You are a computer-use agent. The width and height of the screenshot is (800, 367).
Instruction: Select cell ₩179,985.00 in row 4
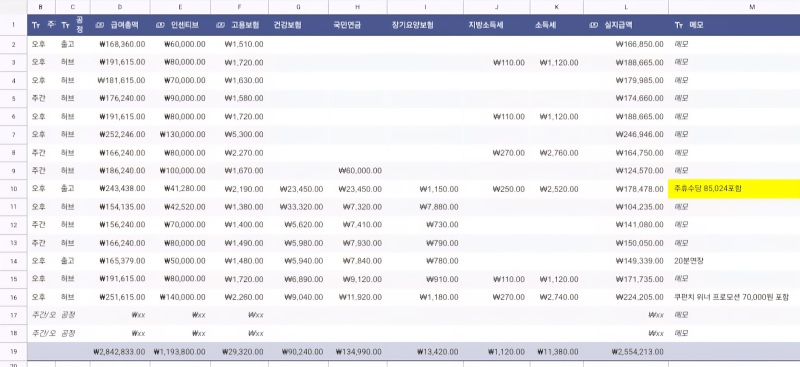(x=626, y=80)
